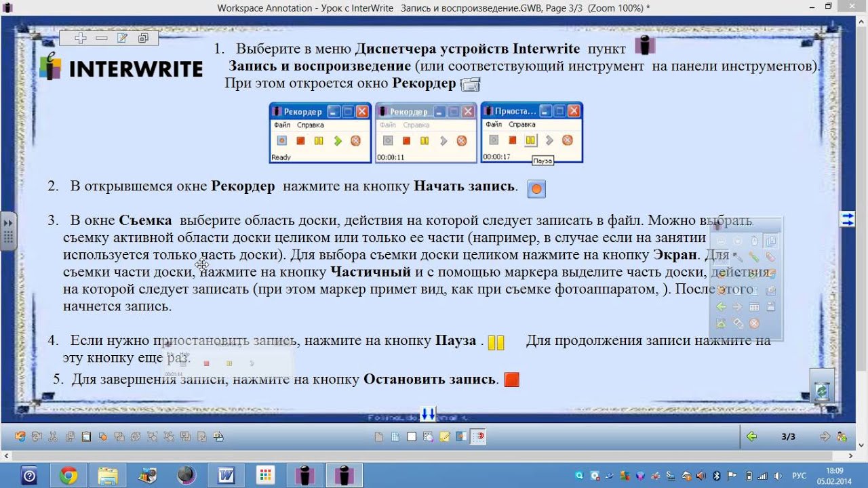Click the speaker volume tray icon
Image resolution: width=868 pixels, height=488 pixels.
pos(777,476)
